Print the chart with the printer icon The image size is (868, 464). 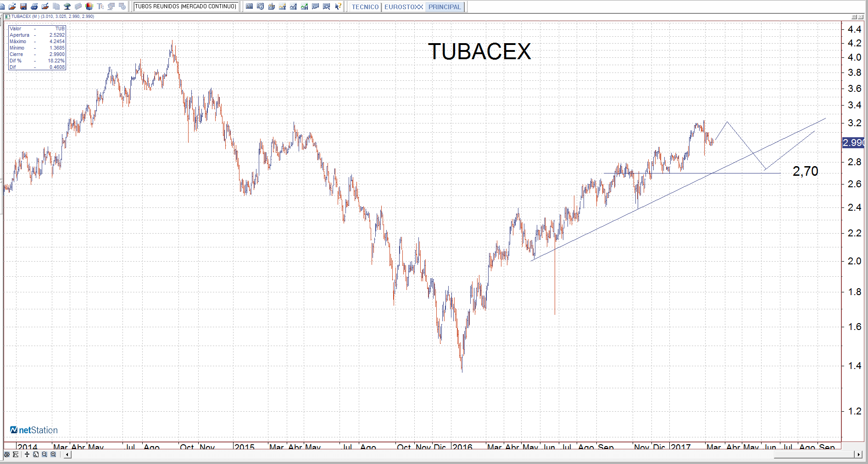[34, 6]
